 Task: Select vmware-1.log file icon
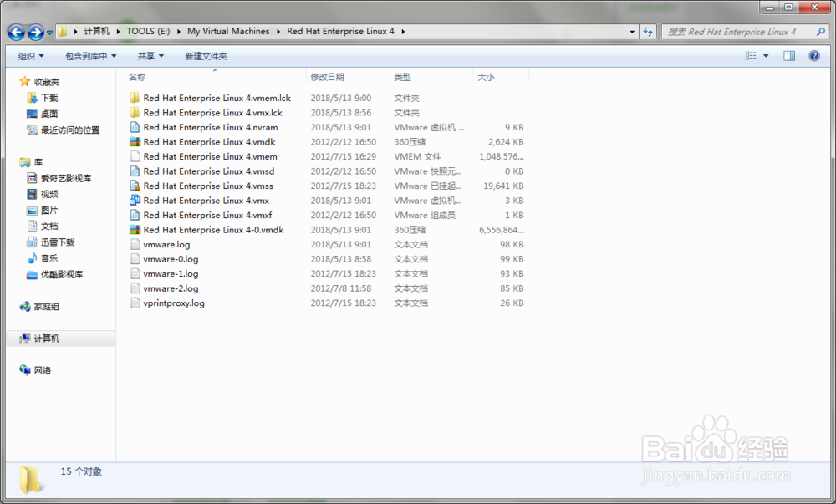(x=135, y=273)
